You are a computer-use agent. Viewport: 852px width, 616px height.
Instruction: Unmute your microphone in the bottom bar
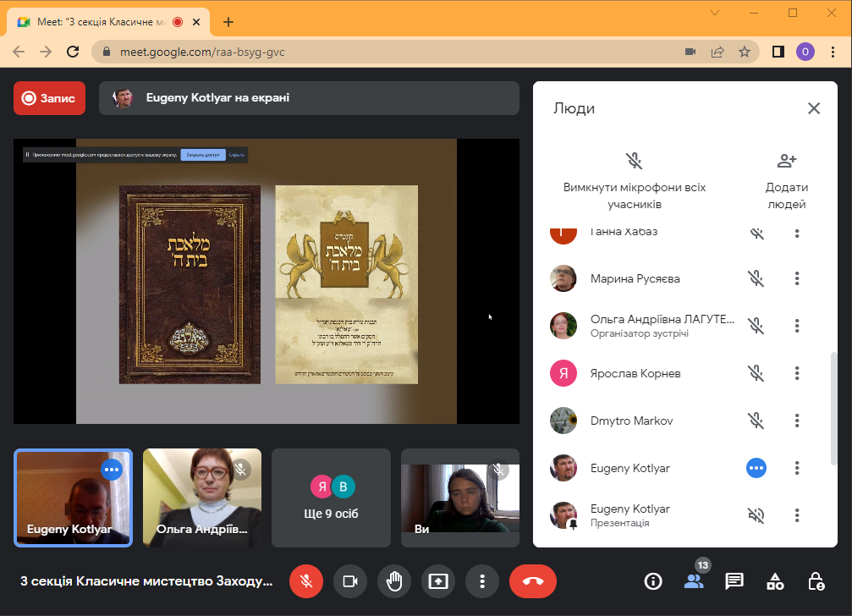click(x=306, y=581)
